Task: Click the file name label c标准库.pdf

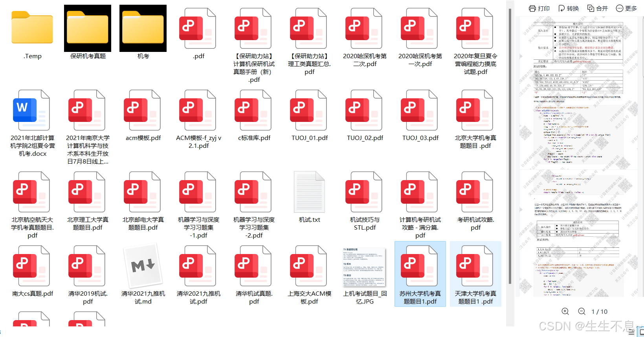Action: (254, 138)
